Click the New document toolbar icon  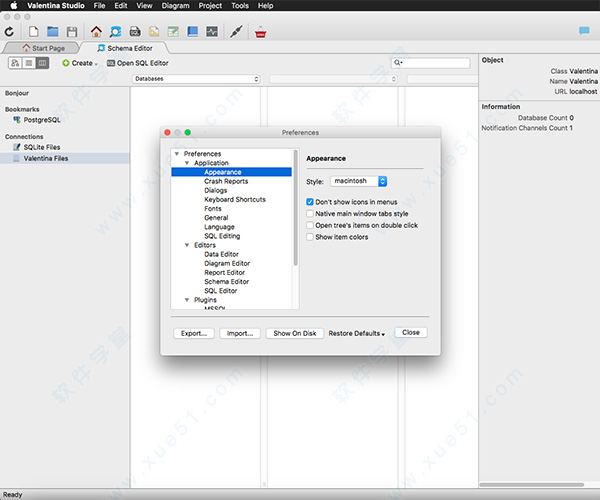click(34, 32)
